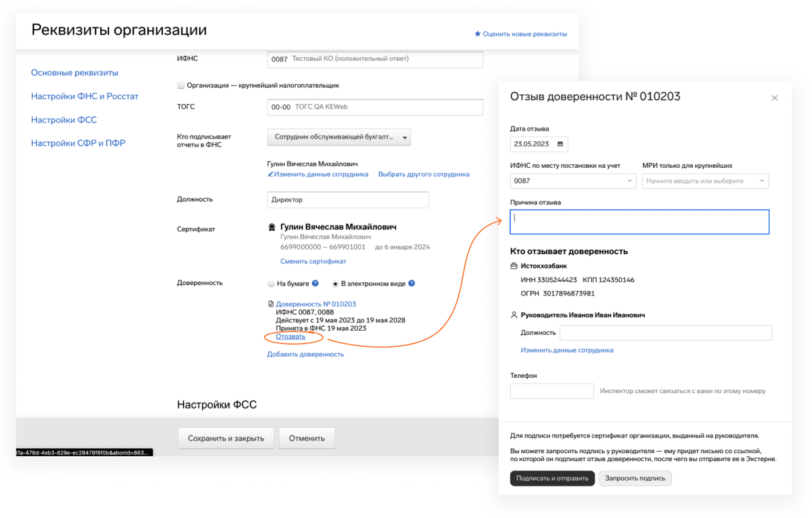Open the Доверенность № 010203 link

[x=316, y=304]
